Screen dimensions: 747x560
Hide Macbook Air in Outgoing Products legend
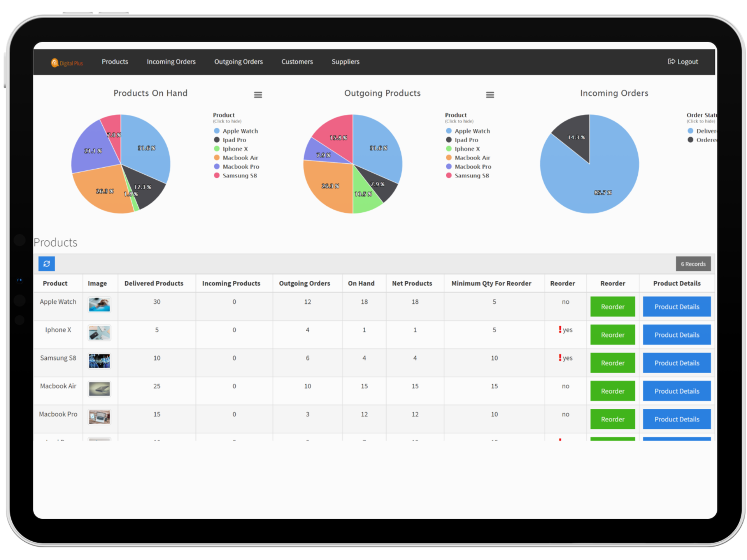[468, 158]
